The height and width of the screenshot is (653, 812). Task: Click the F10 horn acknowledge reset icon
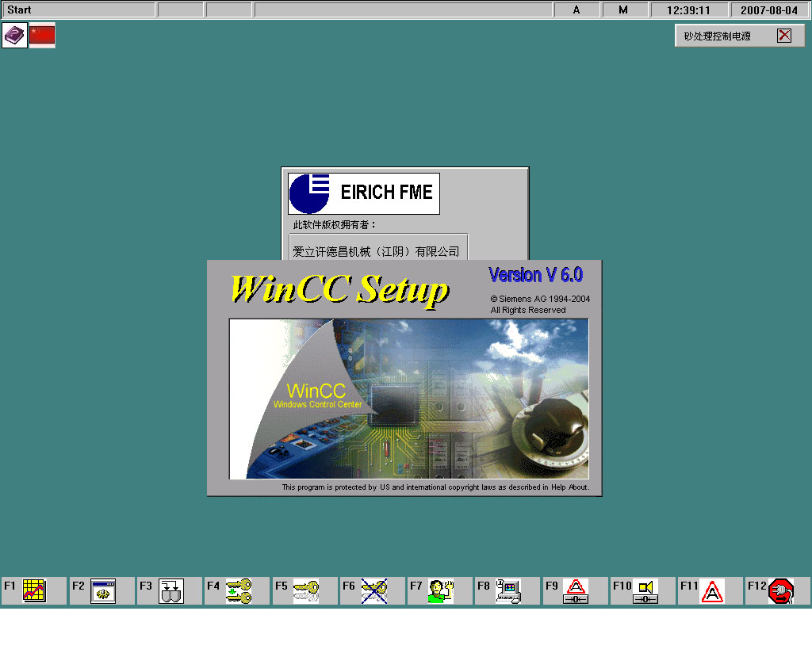click(645, 591)
